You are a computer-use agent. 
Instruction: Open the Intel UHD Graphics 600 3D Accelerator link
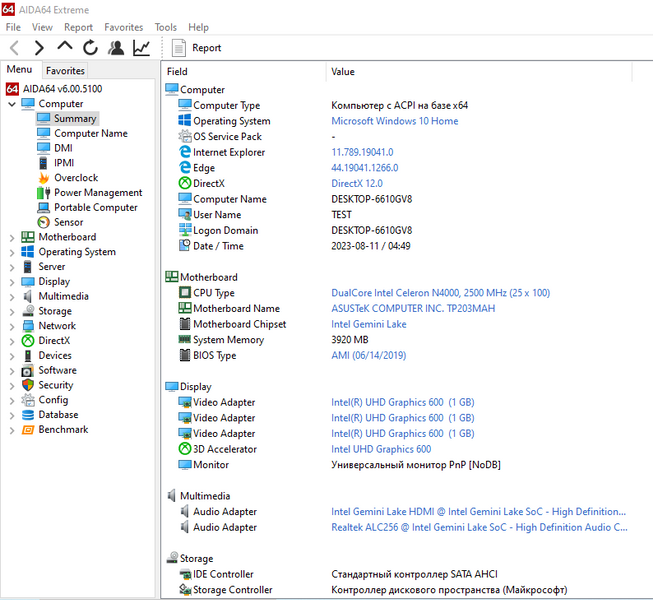click(381, 449)
